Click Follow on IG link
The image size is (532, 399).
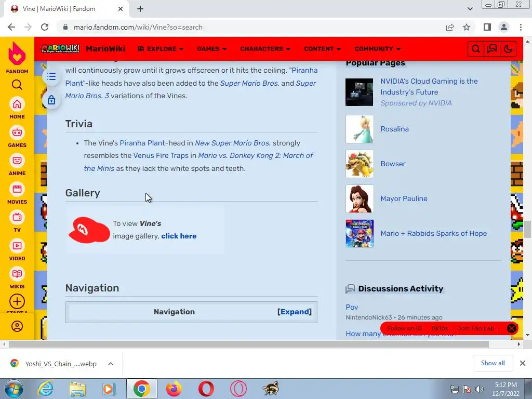point(404,328)
